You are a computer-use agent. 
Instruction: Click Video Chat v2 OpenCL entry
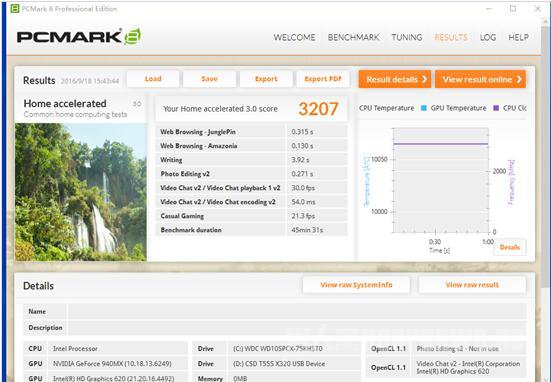468,368
